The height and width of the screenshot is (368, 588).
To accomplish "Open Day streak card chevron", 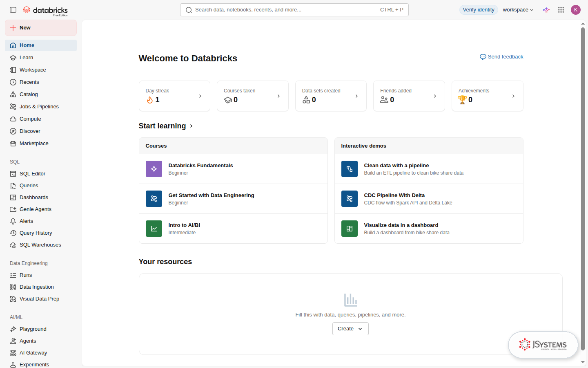I will [x=200, y=96].
